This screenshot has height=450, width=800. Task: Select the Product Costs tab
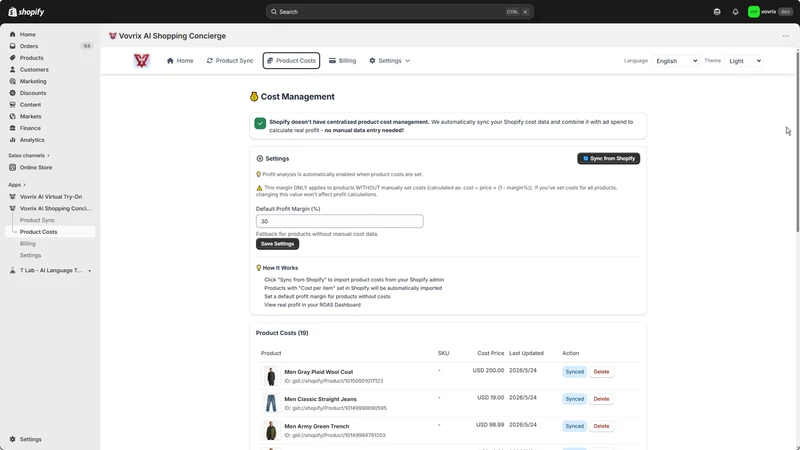[291, 61]
